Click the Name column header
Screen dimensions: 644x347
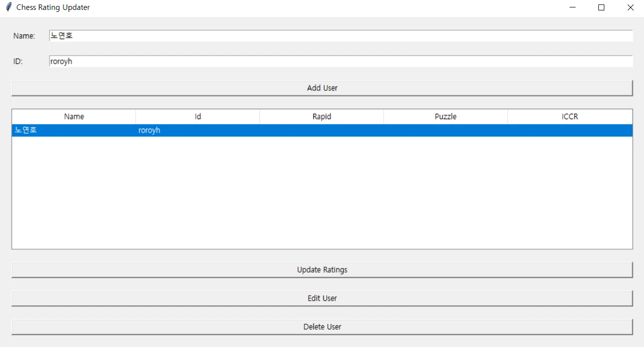pyautogui.click(x=74, y=117)
